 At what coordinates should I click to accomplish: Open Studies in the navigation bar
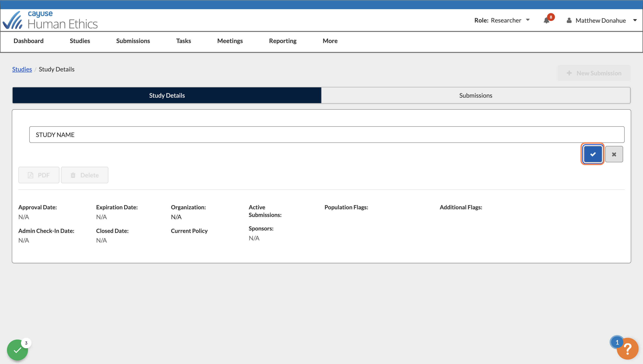(x=80, y=41)
